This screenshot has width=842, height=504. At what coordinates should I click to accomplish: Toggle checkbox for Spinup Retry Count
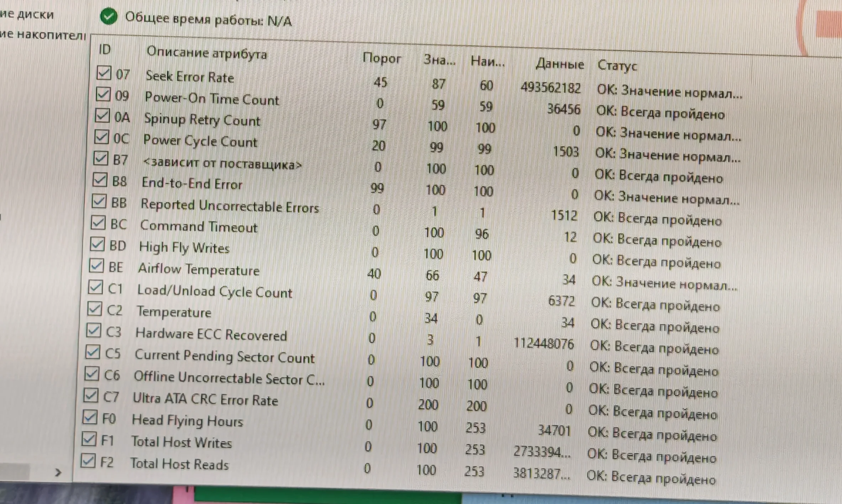(102, 116)
